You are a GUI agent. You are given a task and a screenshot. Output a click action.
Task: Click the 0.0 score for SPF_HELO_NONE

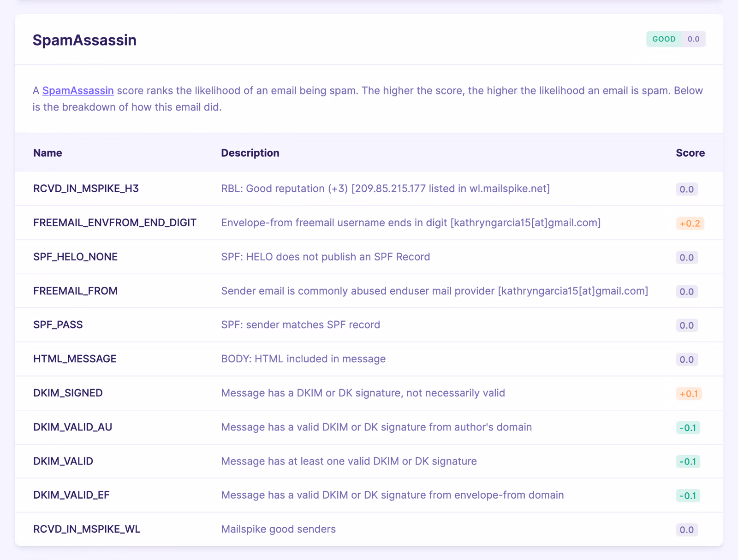click(x=687, y=258)
